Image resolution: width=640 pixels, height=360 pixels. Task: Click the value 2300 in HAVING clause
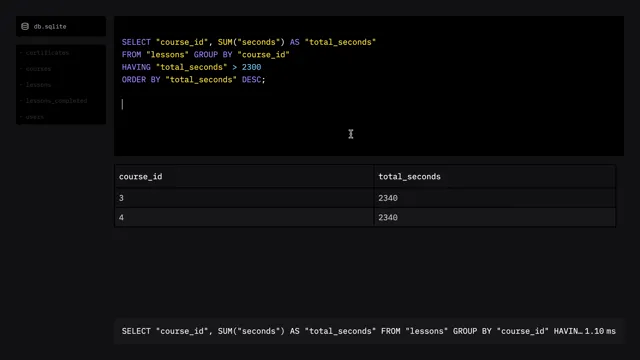point(251,67)
